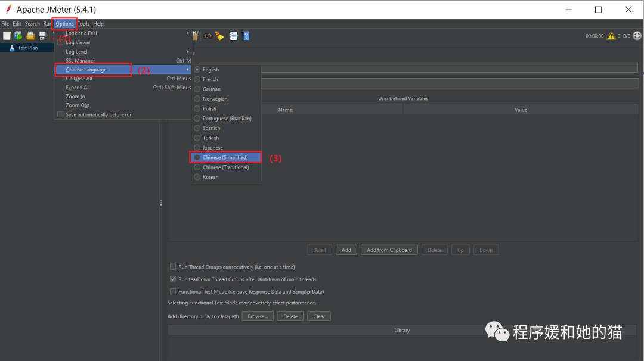The width and height of the screenshot is (644, 361).
Task: Click the blue Help question mark icon
Action: tap(246, 36)
